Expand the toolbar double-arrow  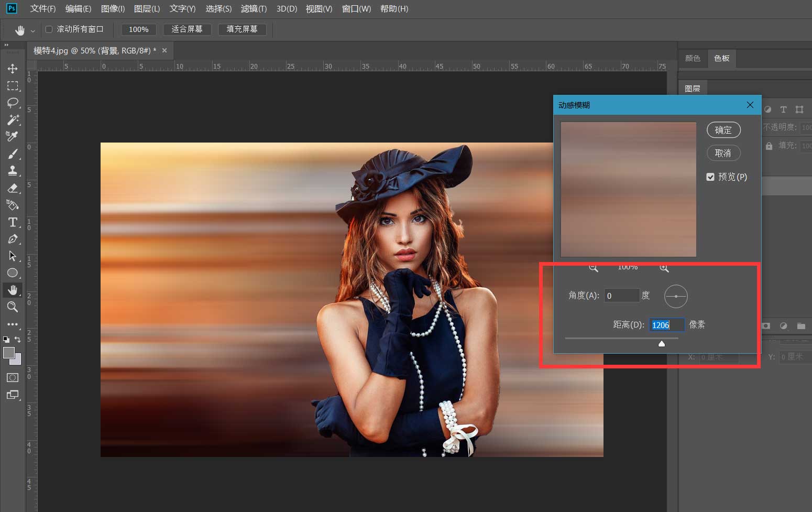point(6,46)
